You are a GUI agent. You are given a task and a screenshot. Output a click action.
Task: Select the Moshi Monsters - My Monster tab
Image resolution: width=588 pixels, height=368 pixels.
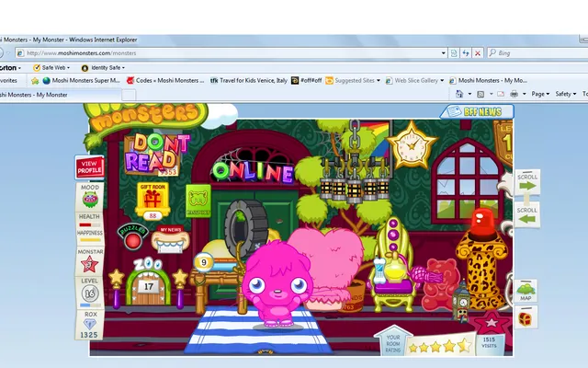click(x=60, y=95)
